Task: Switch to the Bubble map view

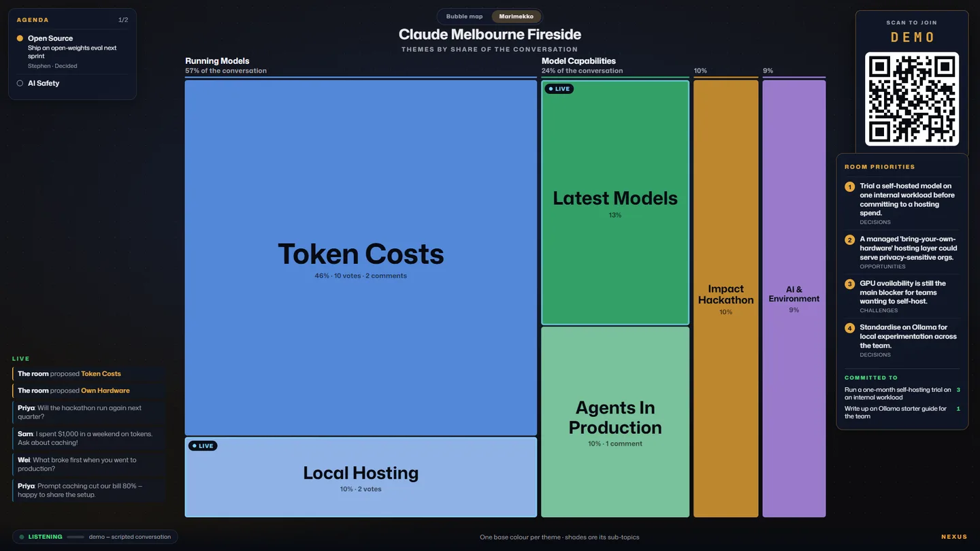Action: (x=464, y=16)
